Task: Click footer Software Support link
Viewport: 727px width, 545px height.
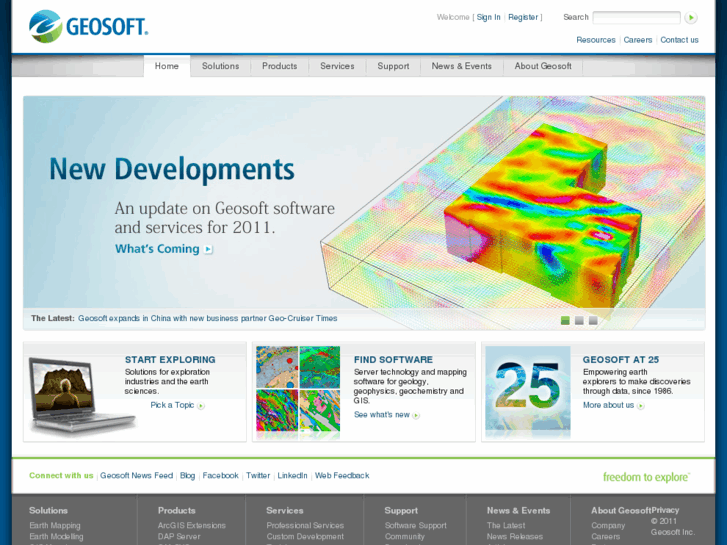Action: tap(415, 526)
